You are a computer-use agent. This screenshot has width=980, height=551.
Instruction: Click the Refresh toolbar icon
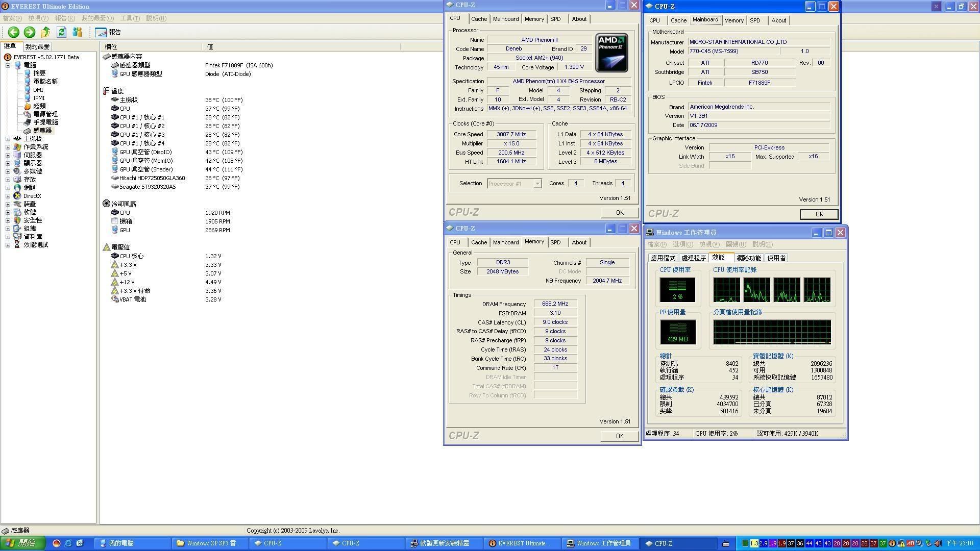click(62, 32)
